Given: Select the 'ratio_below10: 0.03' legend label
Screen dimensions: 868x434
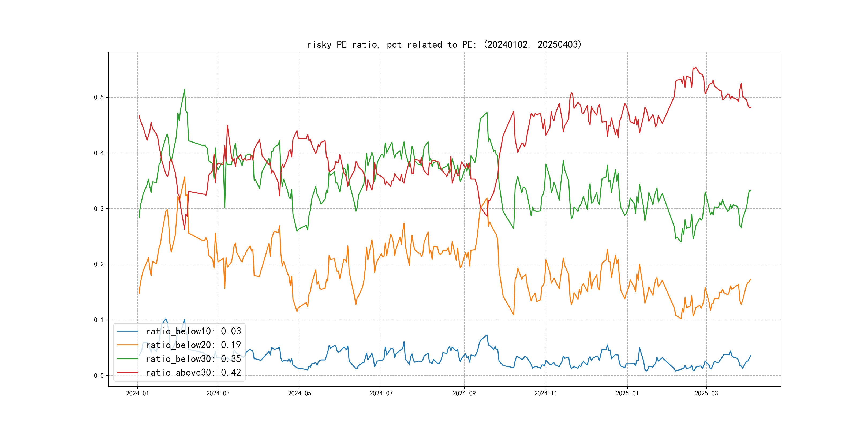Looking at the screenshot, I should (193, 331).
